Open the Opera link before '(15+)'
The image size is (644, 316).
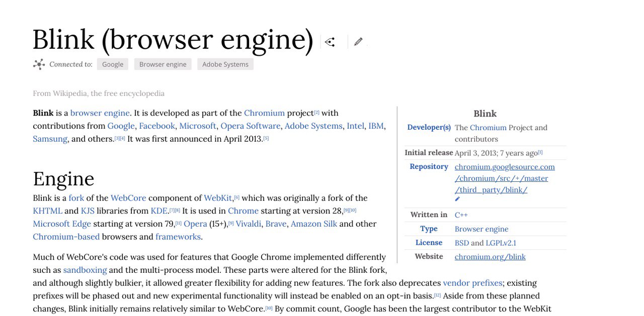point(195,224)
